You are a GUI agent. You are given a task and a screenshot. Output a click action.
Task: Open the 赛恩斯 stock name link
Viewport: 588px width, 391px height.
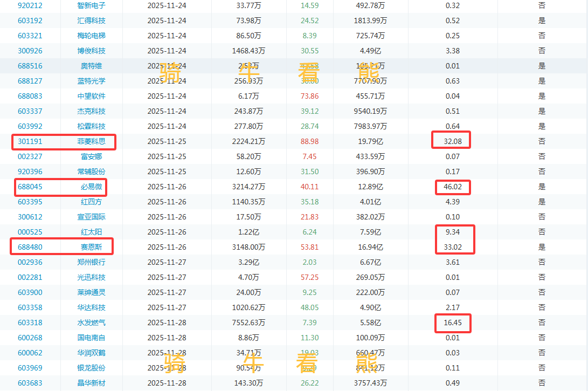tap(91, 247)
